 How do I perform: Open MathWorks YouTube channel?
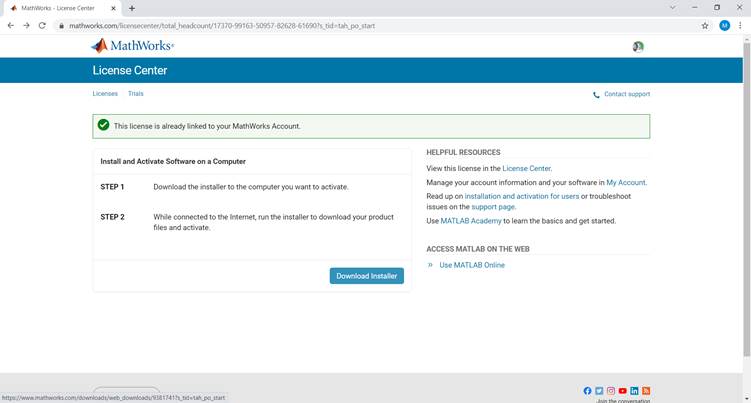623,391
